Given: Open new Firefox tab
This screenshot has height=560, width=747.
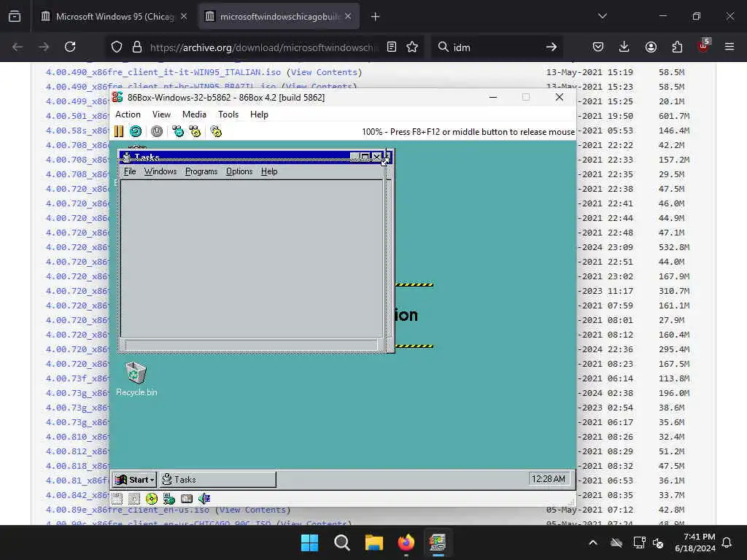Looking at the screenshot, I should click(x=375, y=17).
